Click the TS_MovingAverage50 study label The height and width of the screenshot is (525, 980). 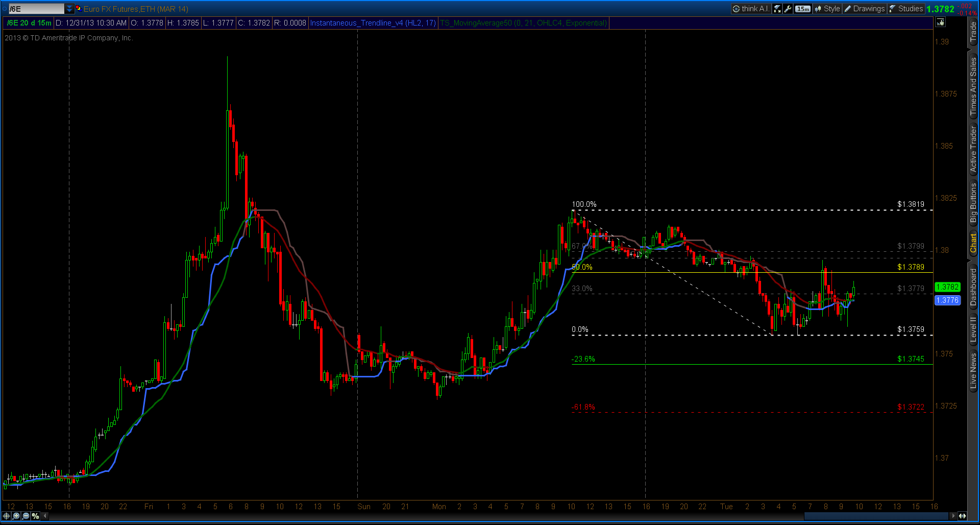[523, 23]
